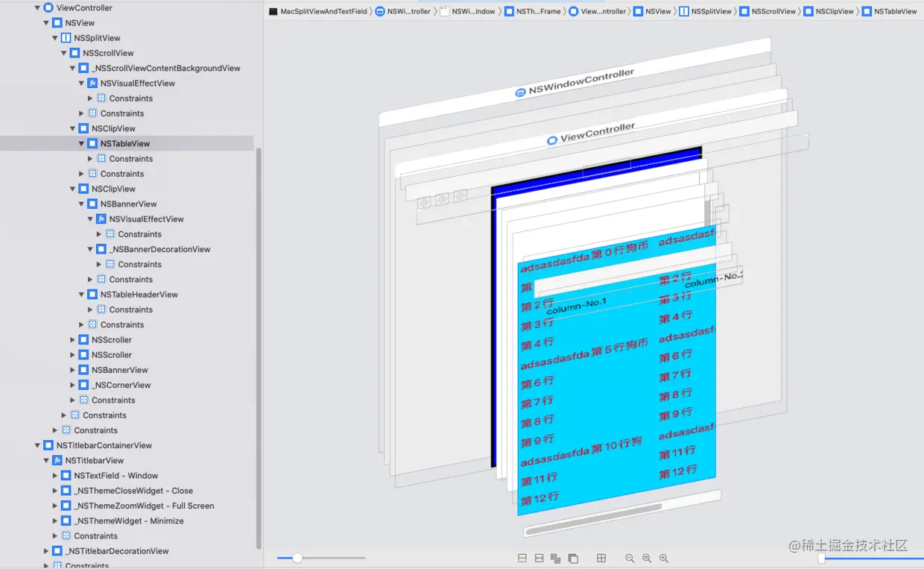Select cell 'adsasdasfda 第 10 行狗' in canvas
The width and height of the screenshot is (924, 569).
[580, 450]
